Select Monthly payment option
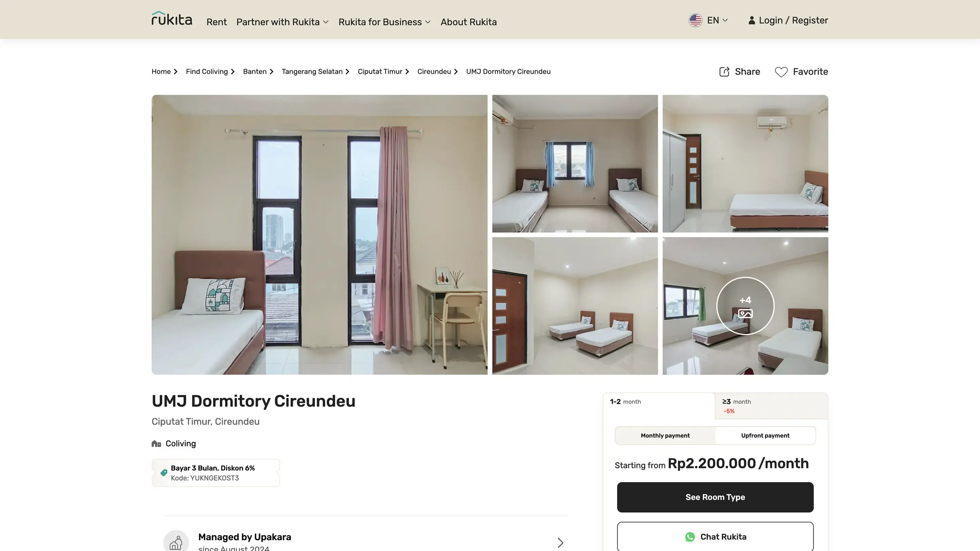 coord(665,435)
